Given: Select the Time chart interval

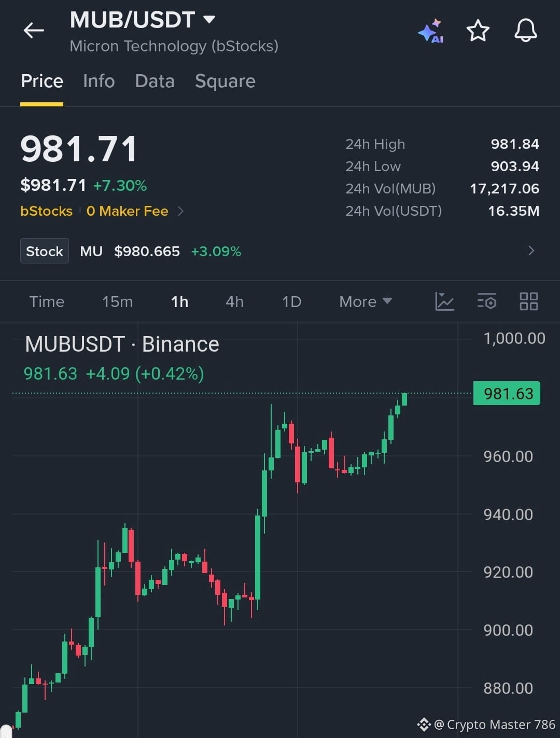Looking at the screenshot, I should click(47, 301).
